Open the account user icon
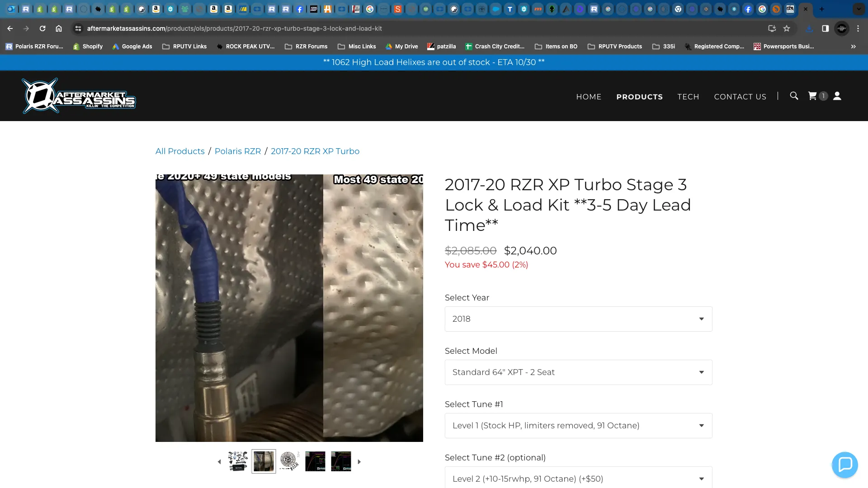The image size is (868, 488). click(x=837, y=96)
